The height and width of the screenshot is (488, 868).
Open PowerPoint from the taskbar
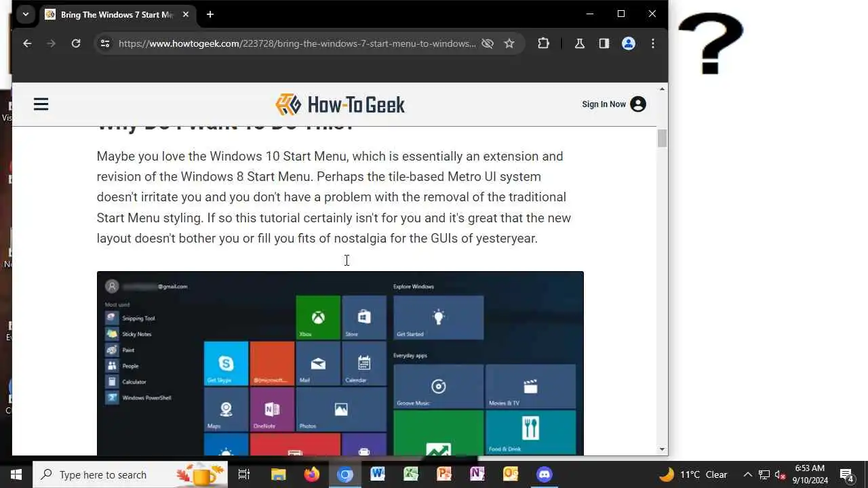[x=444, y=474]
